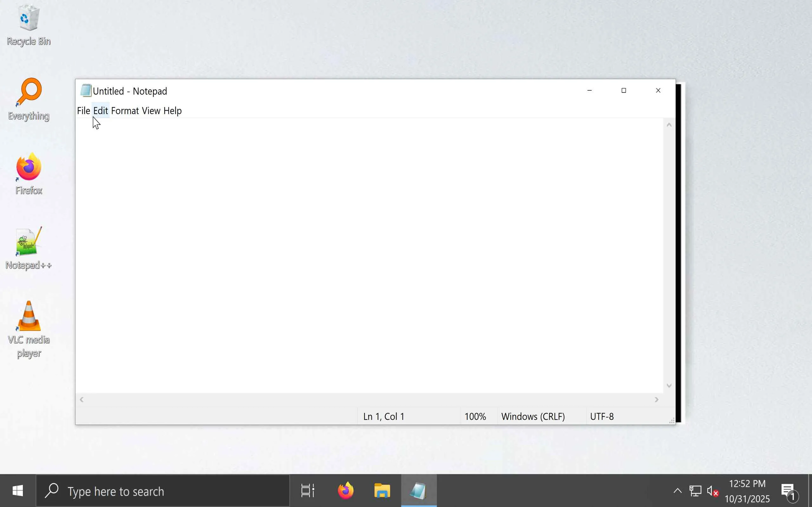Click the muted volume tray icon

click(712, 491)
